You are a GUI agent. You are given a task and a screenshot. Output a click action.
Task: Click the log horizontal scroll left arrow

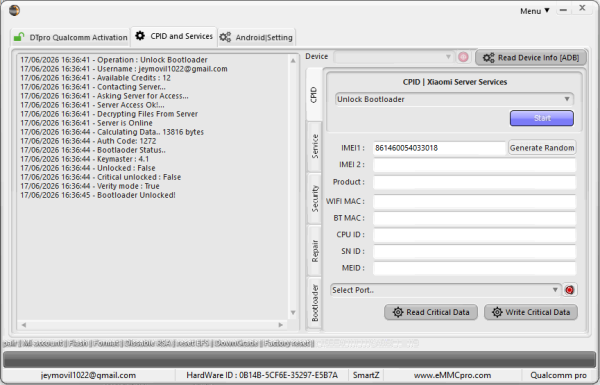point(24,325)
